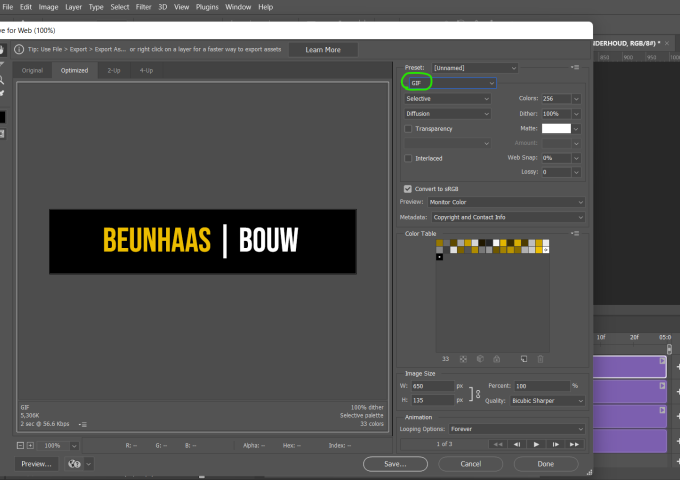Viewport: 680px width, 480px height.
Task: Select the Hand tool in dialog toolbar
Action: tap(2, 50)
